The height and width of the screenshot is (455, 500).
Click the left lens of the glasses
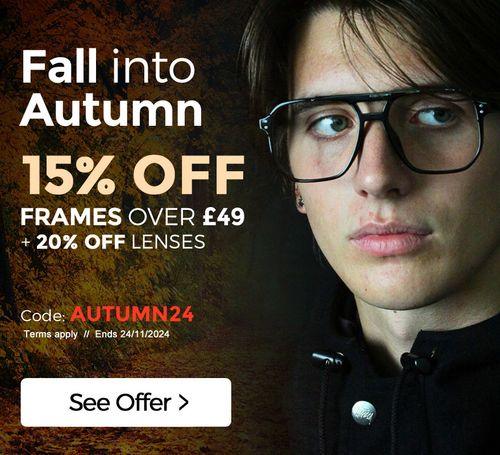325,142
